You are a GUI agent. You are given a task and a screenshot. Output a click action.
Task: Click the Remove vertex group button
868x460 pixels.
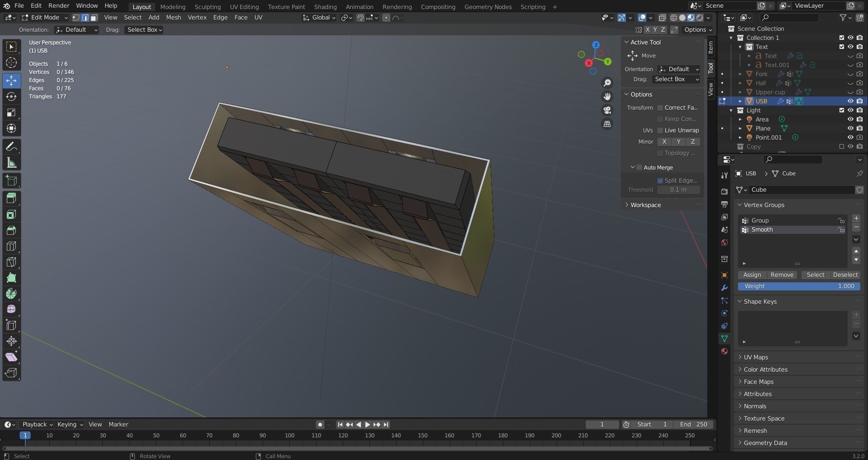click(782, 275)
